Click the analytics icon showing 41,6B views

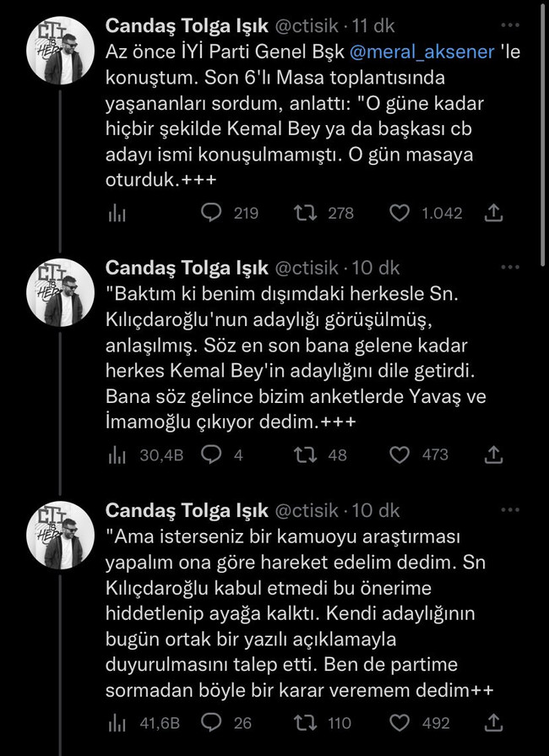coord(117,723)
